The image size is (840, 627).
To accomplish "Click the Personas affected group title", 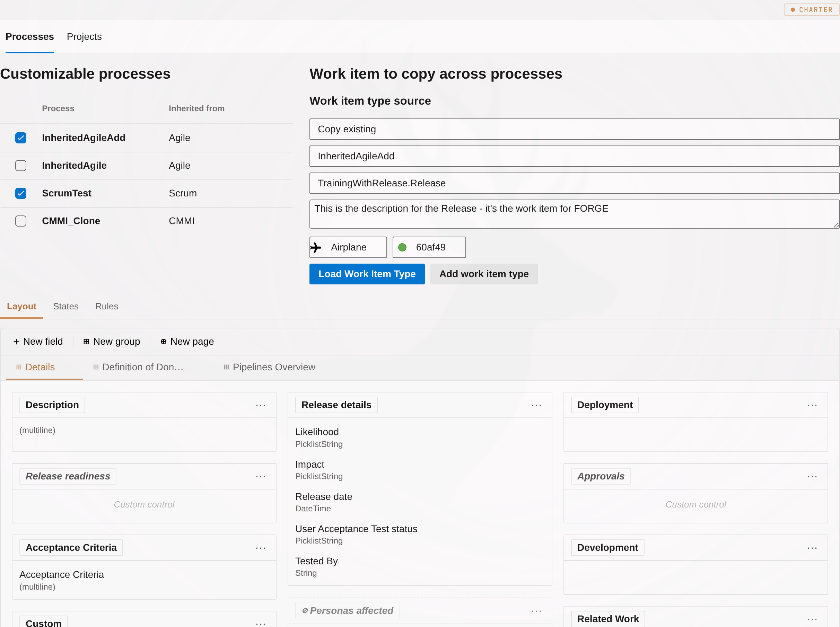I will [x=347, y=611].
